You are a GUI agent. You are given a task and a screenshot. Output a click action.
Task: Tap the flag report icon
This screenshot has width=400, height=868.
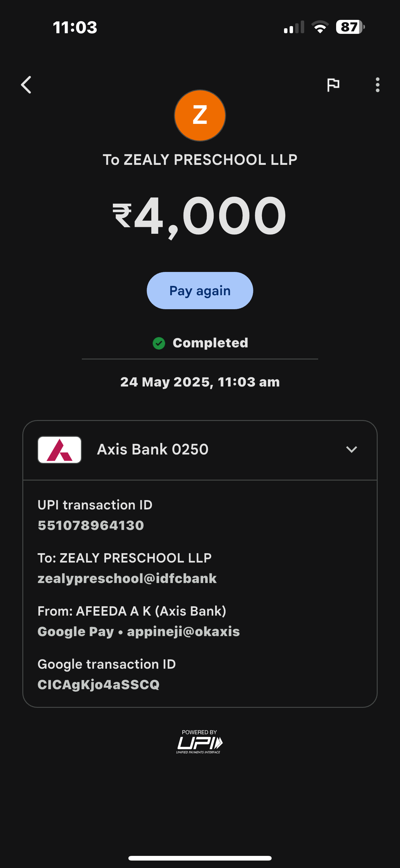pyautogui.click(x=333, y=84)
